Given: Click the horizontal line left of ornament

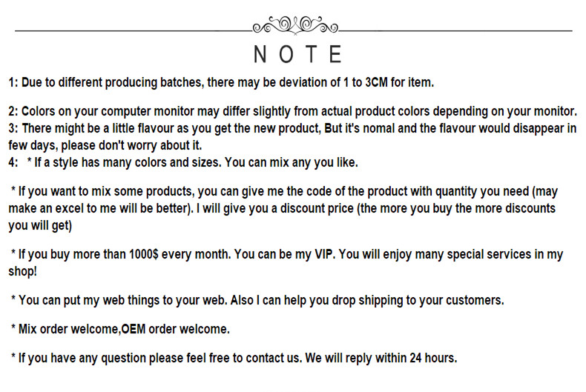Looking at the screenshot, I should [x=134, y=31].
